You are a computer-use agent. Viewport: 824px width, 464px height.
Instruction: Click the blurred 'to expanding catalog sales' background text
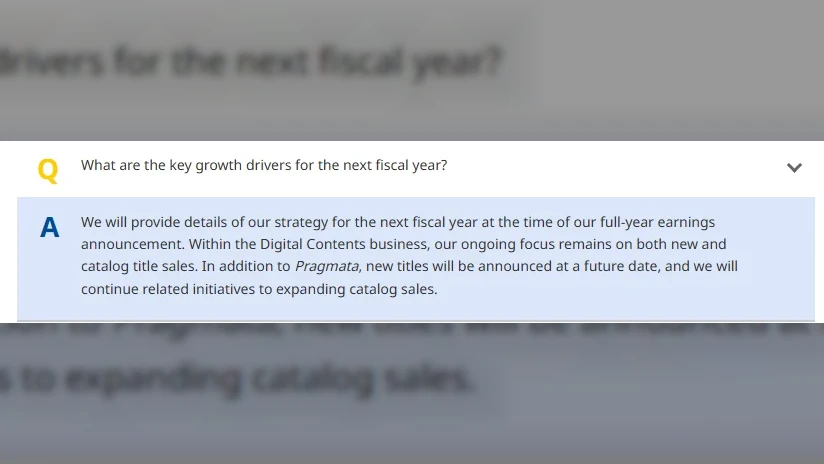click(240, 378)
